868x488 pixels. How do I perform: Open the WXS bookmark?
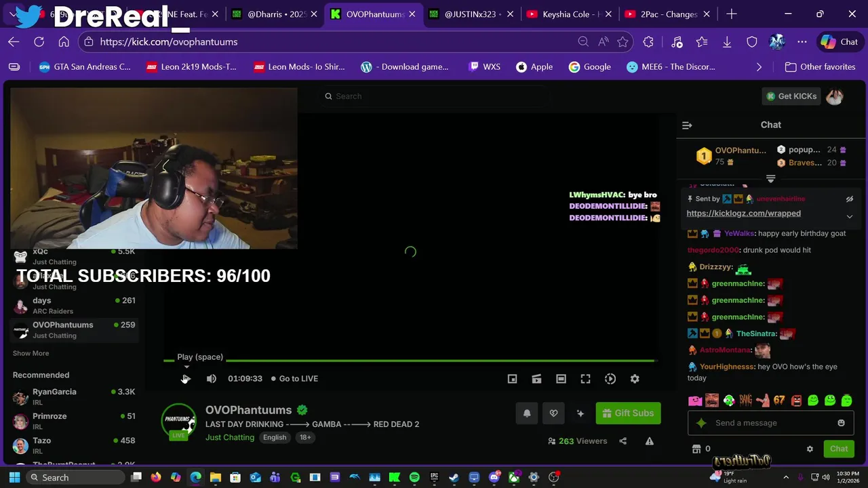pos(484,67)
